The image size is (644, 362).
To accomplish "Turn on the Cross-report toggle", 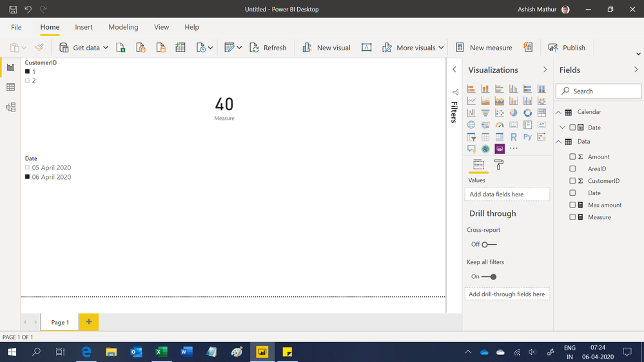I will pyautogui.click(x=489, y=245).
